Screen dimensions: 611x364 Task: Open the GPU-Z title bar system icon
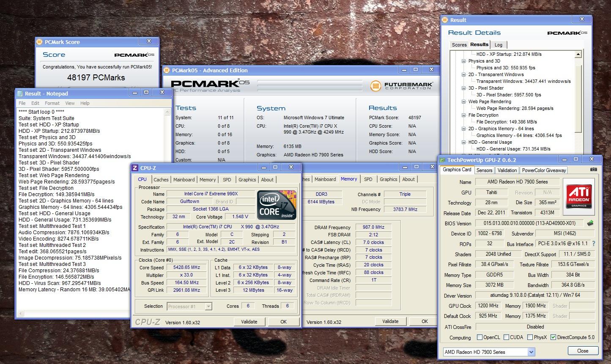click(x=443, y=160)
